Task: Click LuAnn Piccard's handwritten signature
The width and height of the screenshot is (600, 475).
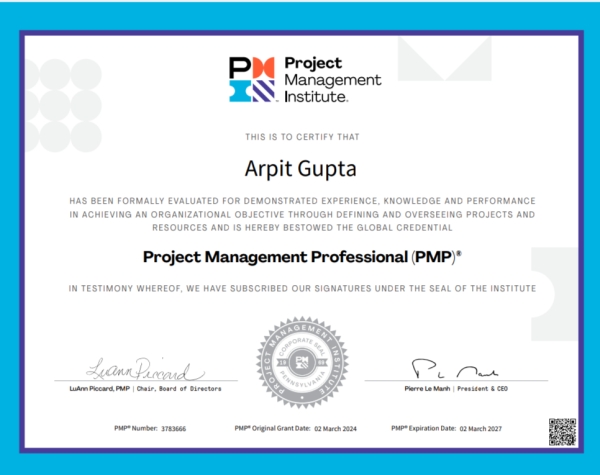Action: pyautogui.click(x=145, y=369)
